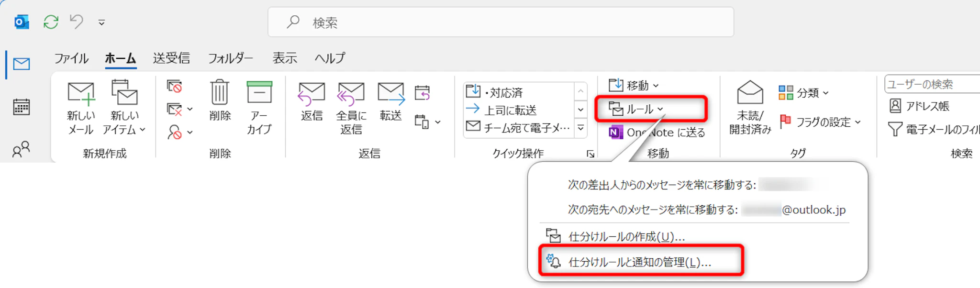Click the Send/Receive sync icon in title bar
This screenshot has height=288, width=980.
click(x=51, y=22)
